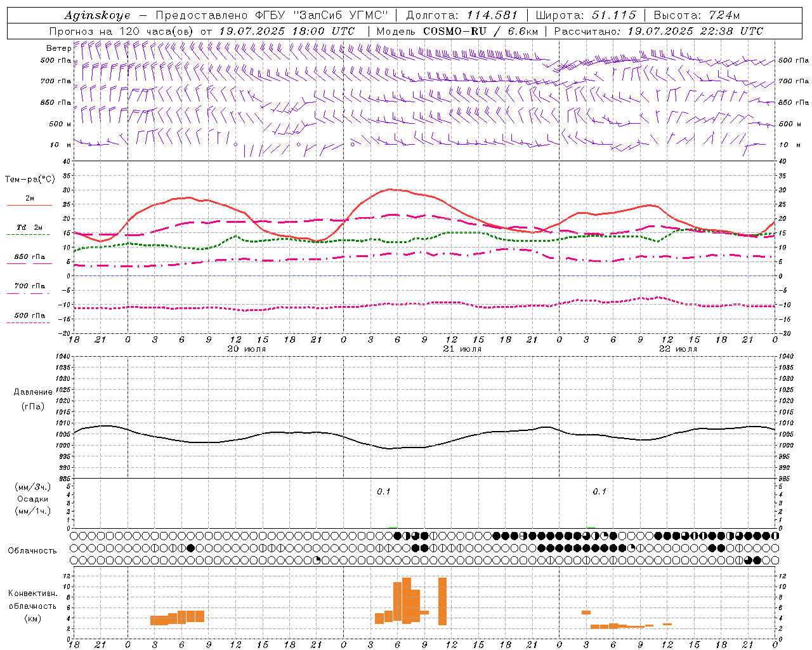Click the Давление pressure panel label
This screenshot has width=812, height=650.
33,392
